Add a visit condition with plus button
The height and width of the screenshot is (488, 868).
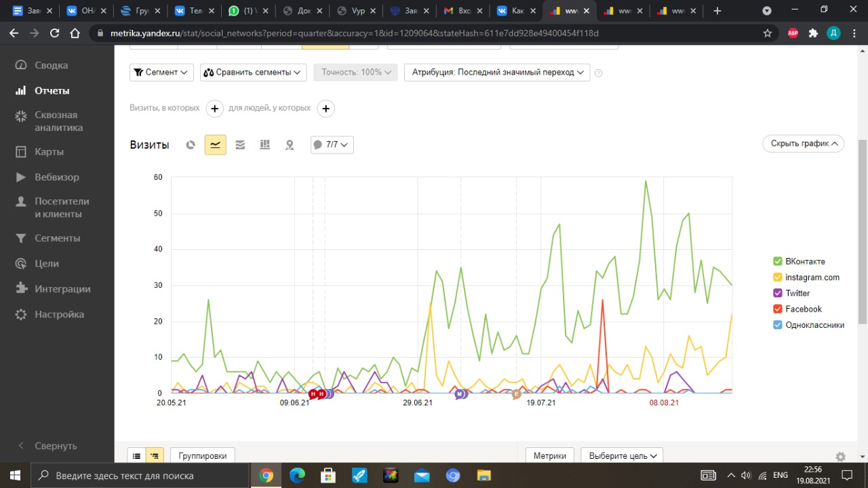[214, 109]
